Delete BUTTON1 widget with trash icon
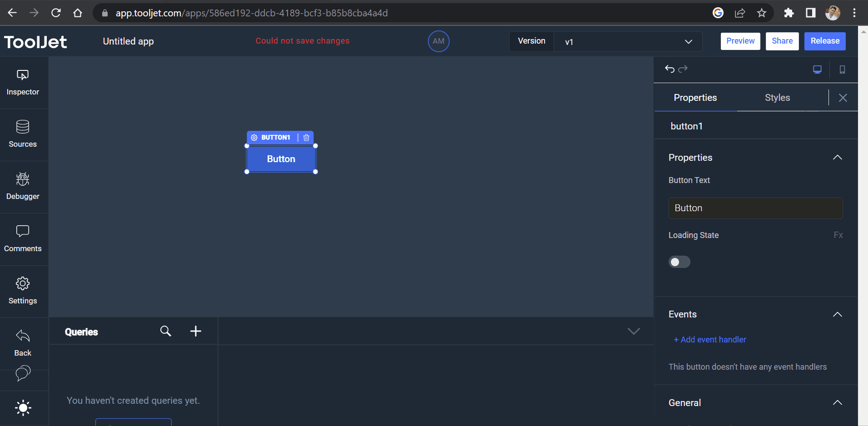This screenshot has width=868, height=426. point(307,138)
